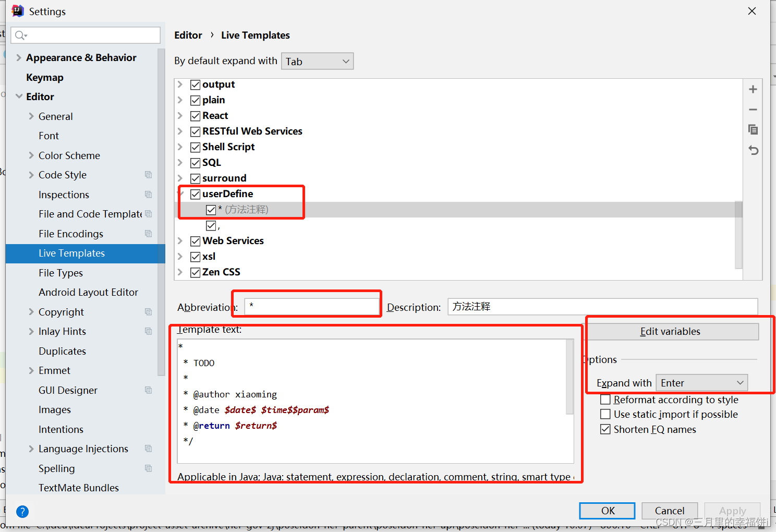Click the settings sidebar scrollbar

161,211
